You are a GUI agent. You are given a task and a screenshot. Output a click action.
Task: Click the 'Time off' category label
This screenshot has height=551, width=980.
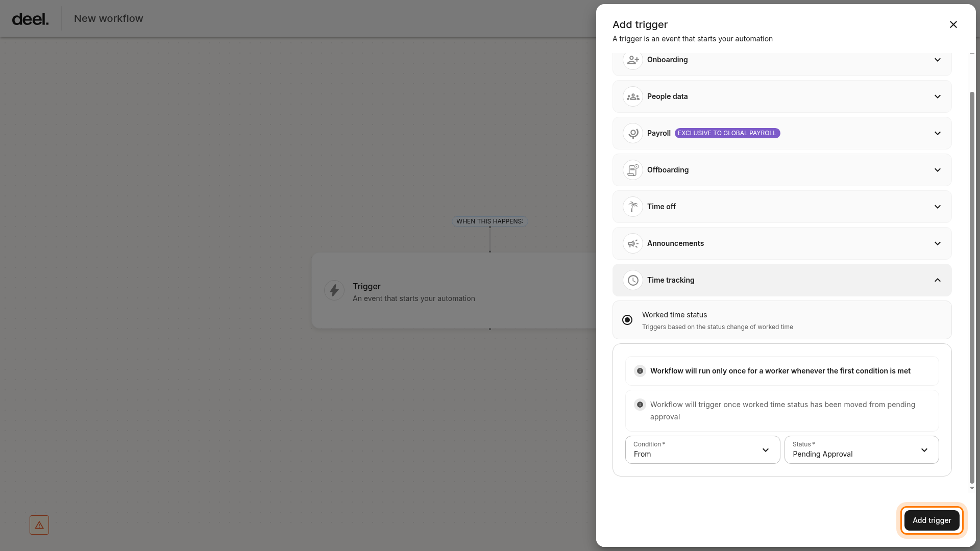pos(661,207)
